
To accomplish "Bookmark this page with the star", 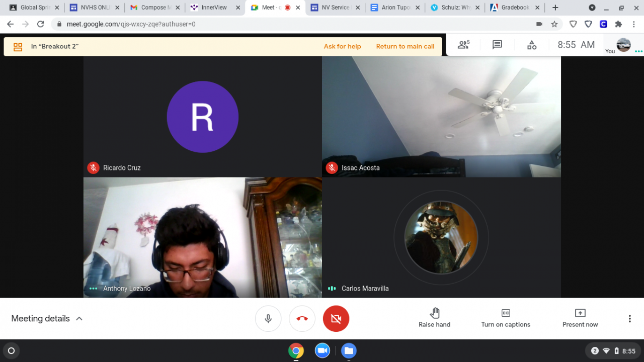I will [554, 24].
